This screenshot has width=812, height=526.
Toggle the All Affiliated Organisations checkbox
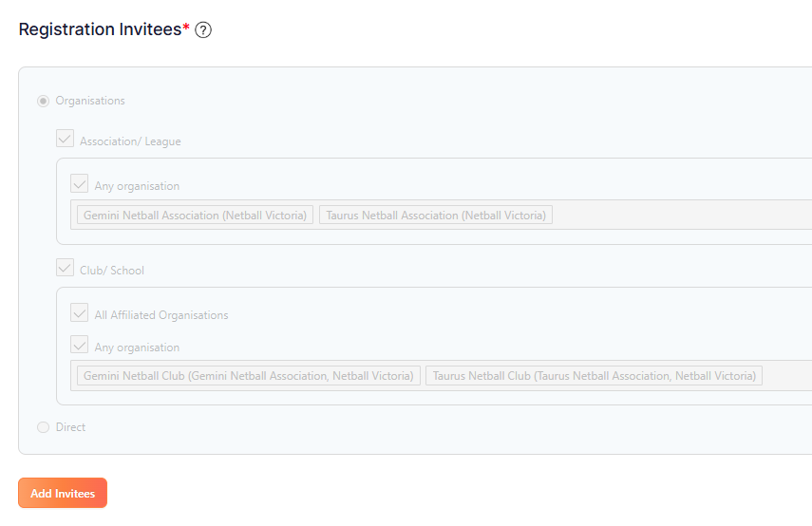point(80,312)
